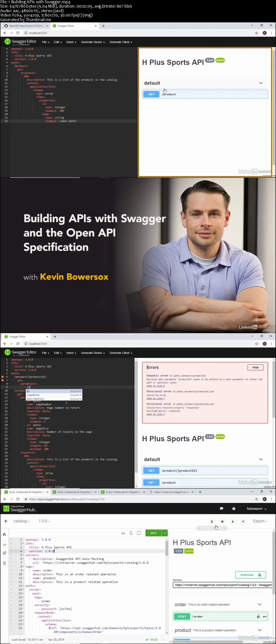
Task: Click the Swagger Editor logo above the Errors panel
Action: click(21, 352)
